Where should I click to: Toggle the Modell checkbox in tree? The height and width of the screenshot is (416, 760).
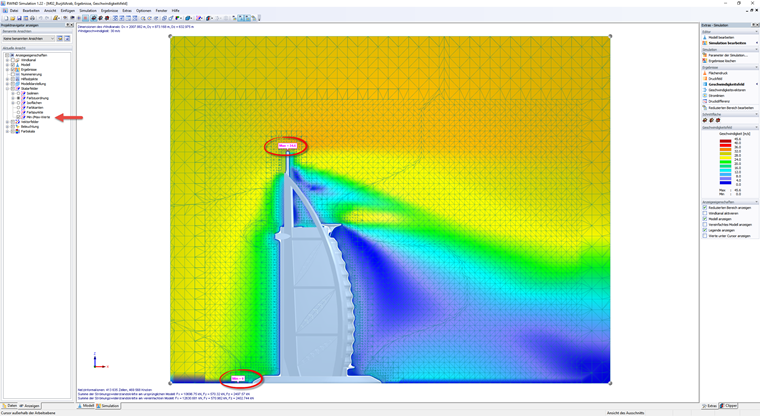point(13,64)
